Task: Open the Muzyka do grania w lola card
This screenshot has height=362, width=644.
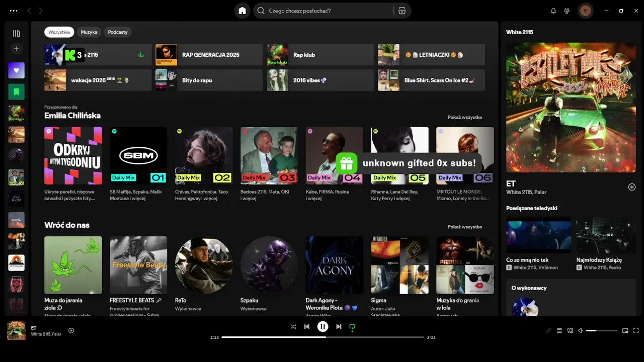Action: (465, 276)
